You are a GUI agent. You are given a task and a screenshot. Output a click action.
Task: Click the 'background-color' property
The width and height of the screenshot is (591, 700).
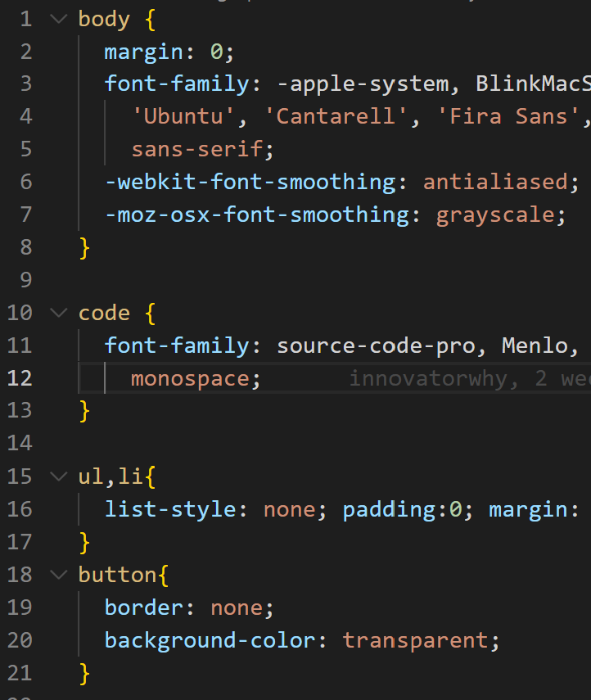coord(210,640)
